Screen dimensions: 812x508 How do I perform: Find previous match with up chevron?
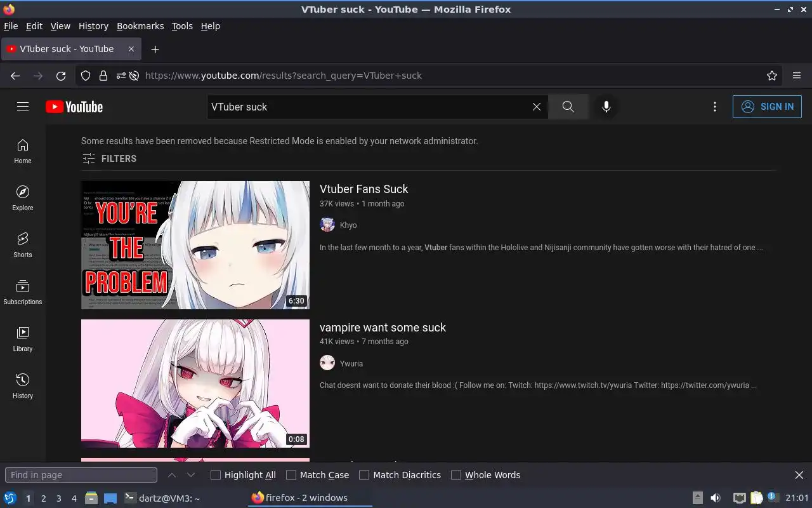coord(172,475)
